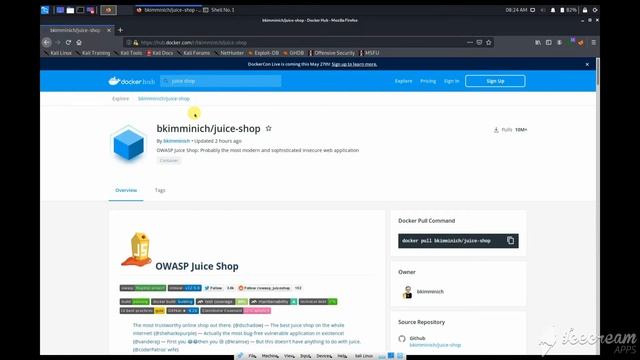Go to the Firefox home page

(x=79, y=42)
